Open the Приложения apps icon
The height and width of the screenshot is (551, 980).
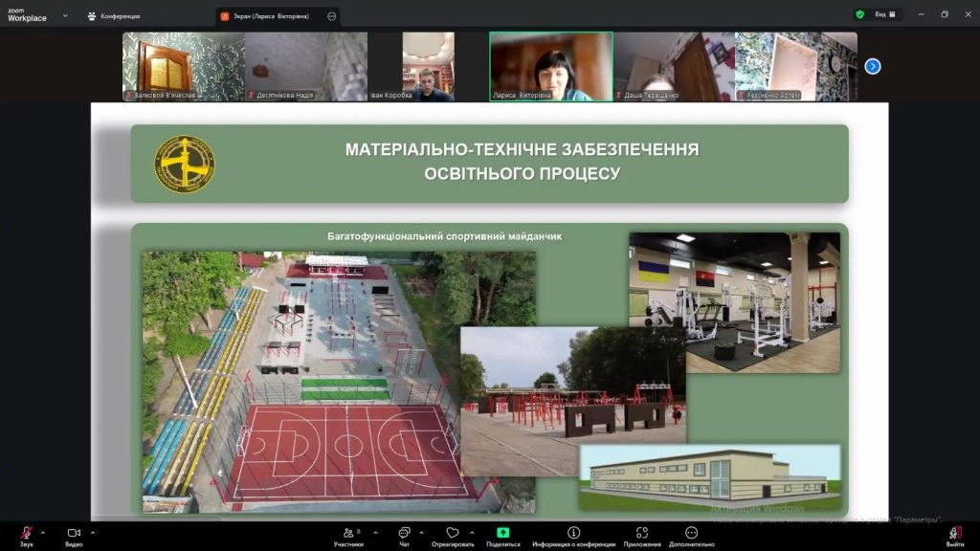coord(642,533)
